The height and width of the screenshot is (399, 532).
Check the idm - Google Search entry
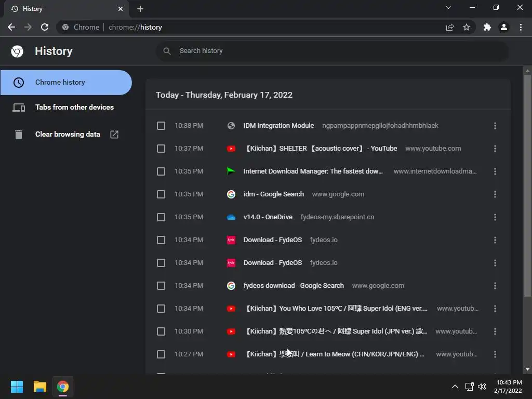(x=161, y=194)
